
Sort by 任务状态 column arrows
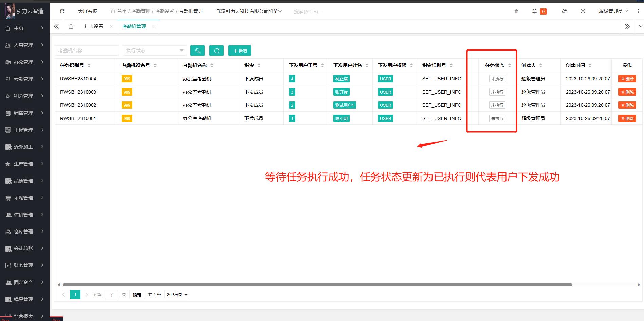[510, 65]
